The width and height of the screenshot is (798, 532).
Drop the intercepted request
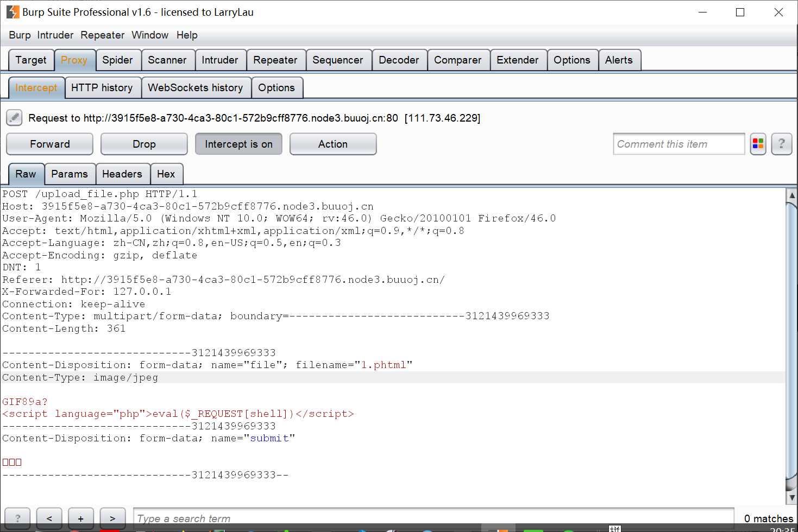(x=144, y=144)
